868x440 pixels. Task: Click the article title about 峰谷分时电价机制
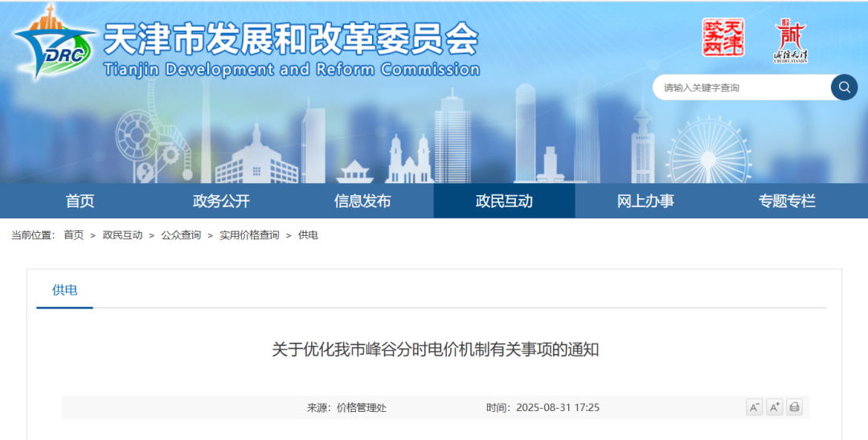tap(435, 349)
